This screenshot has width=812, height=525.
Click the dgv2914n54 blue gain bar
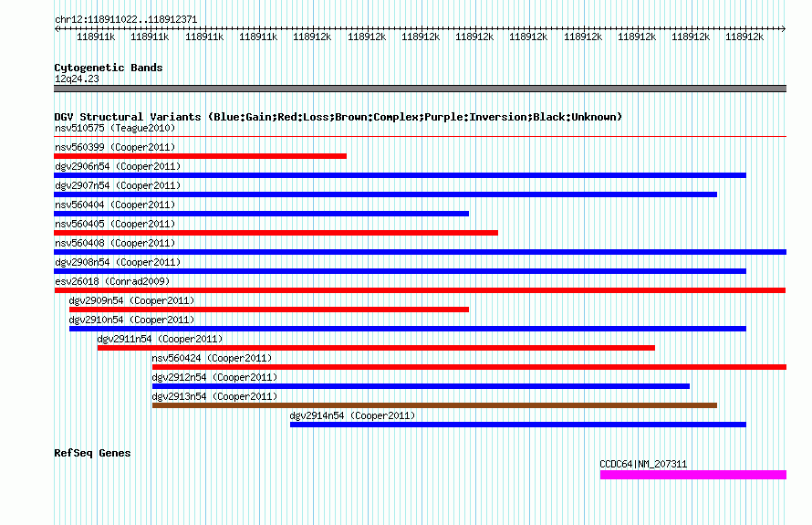[518, 425]
